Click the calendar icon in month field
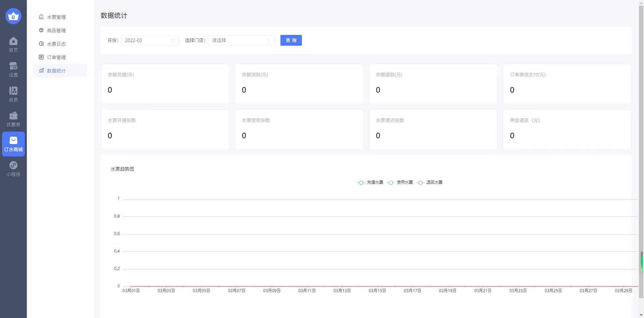 173,40
